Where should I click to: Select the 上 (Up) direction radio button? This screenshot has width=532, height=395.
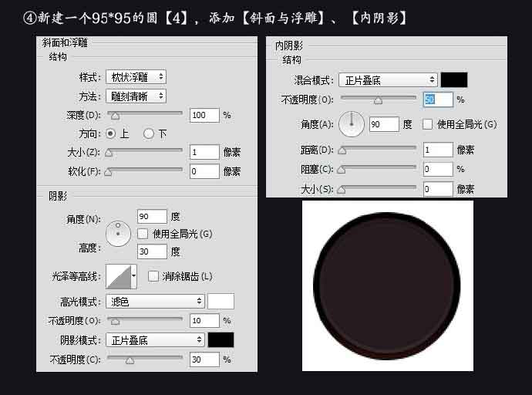(x=111, y=133)
